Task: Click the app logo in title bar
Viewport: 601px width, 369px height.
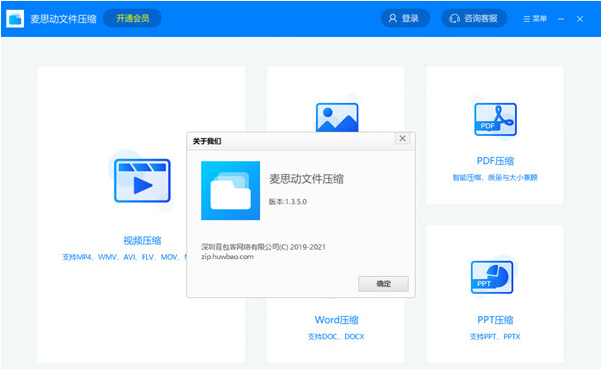Action: coord(15,18)
